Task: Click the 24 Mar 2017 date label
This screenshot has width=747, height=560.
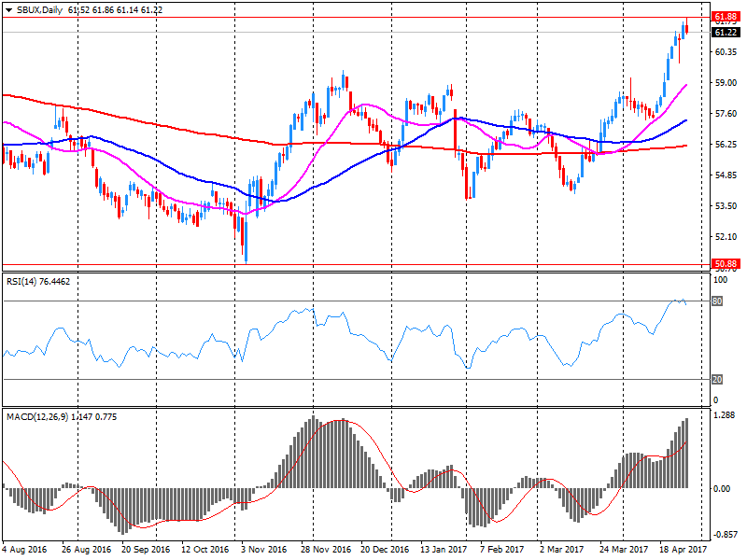Action: (624, 550)
